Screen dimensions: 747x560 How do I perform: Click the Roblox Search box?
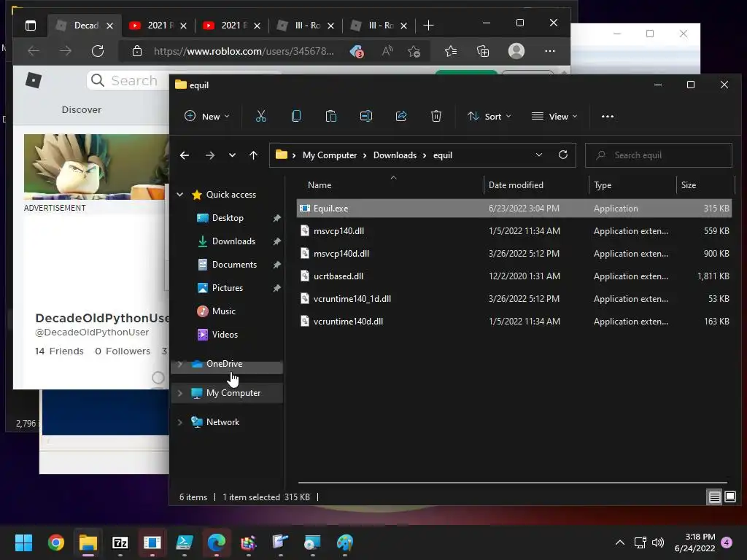click(128, 80)
